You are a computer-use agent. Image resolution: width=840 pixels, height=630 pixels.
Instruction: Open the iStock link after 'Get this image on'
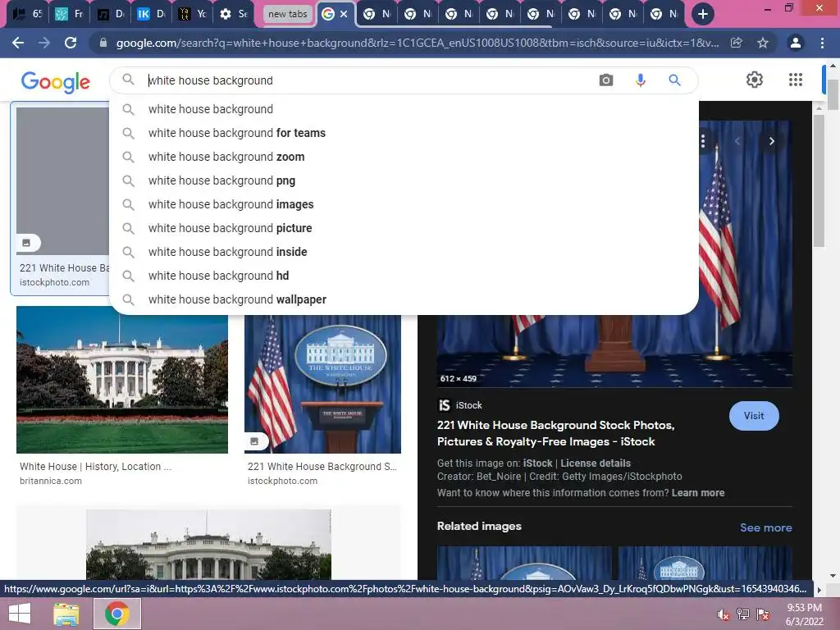click(537, 463)
